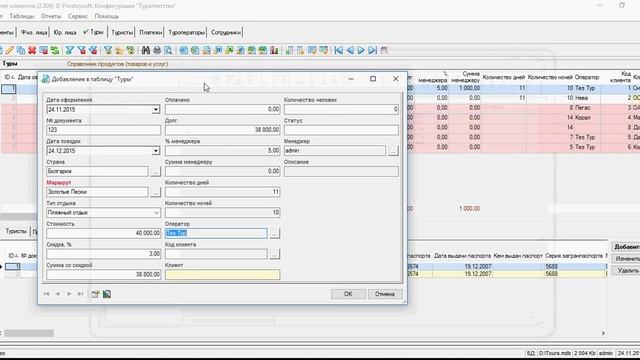Click the D:\Tours.mdb status bar entry

[554, 353]
